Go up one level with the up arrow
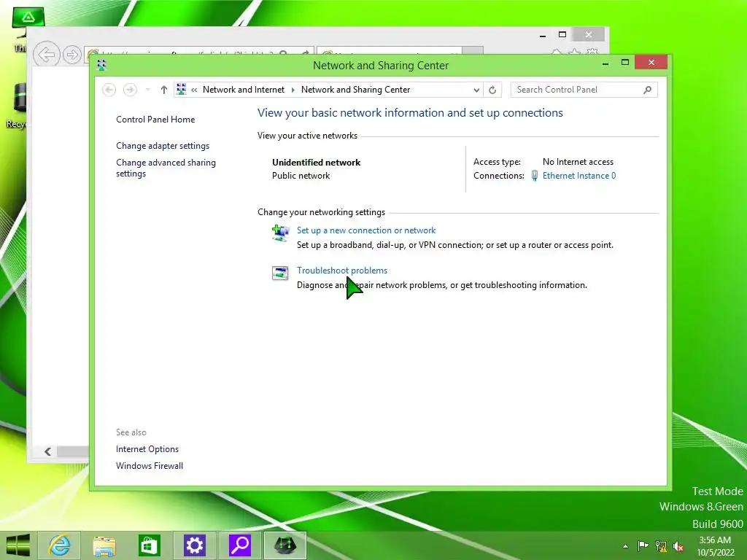This screenshot has width=747, height=560. (x=164, y=90)
